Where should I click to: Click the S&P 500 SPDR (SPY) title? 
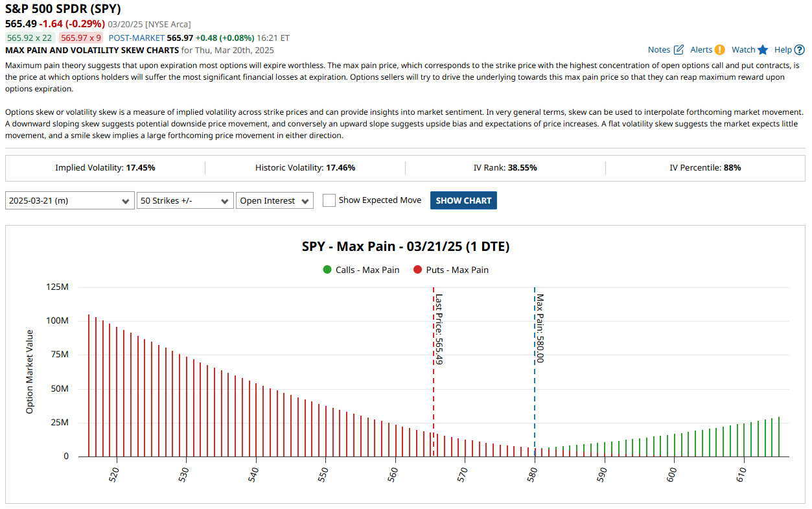63,9
